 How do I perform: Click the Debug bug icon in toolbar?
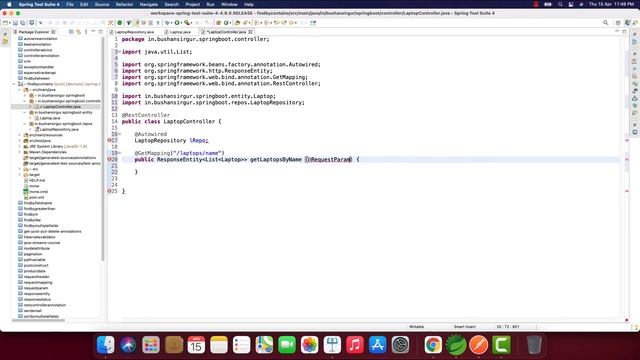[x=168, y=23]
